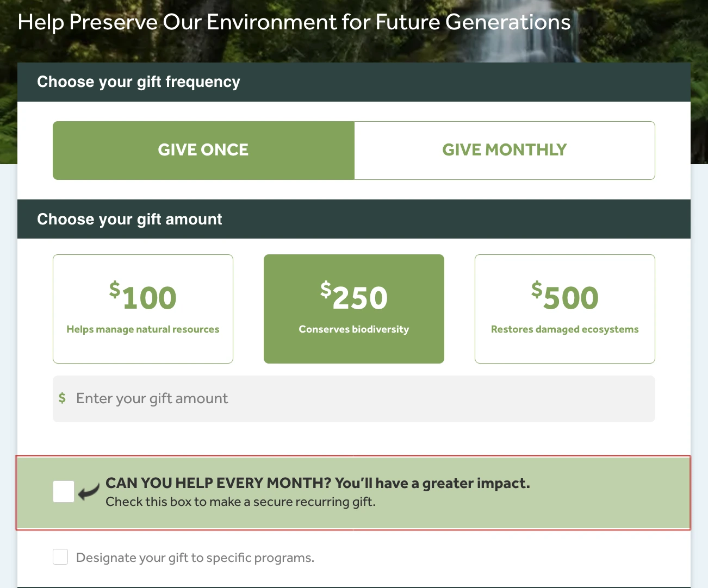Click the dollar sign icon in amount field
Screen dimensions: 708x588
point(63,398)
